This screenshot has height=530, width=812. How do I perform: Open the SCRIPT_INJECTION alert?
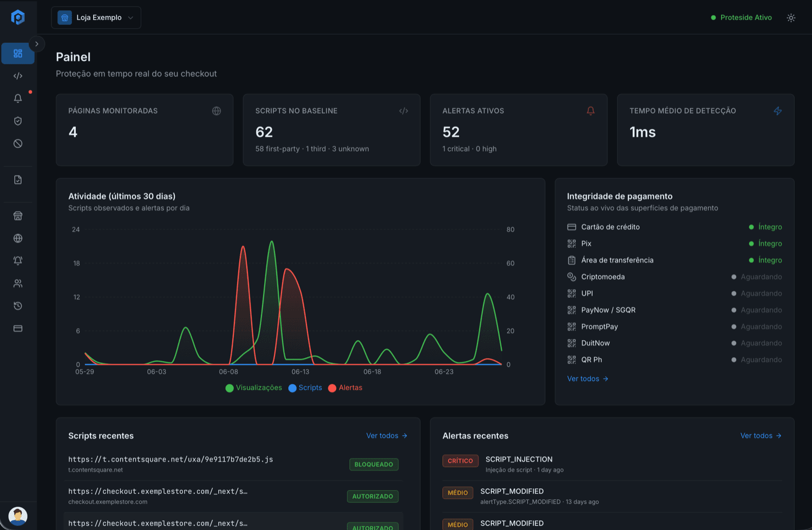(519, 460)
